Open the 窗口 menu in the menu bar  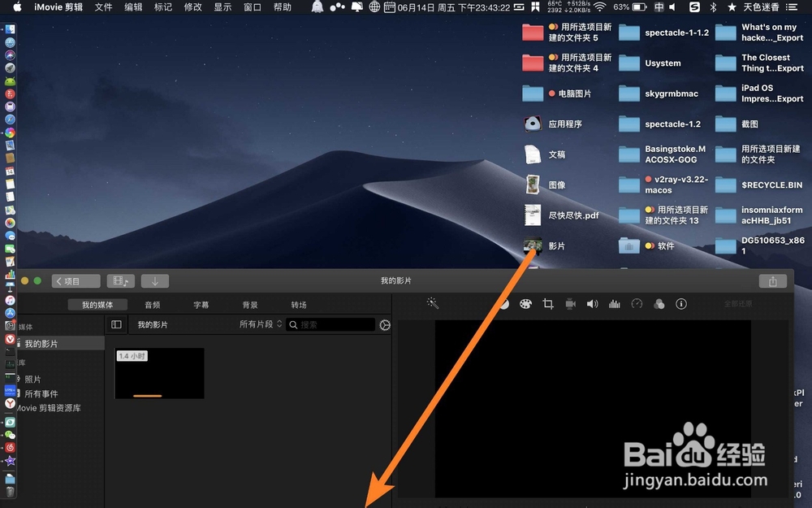[x=251, y=7]
